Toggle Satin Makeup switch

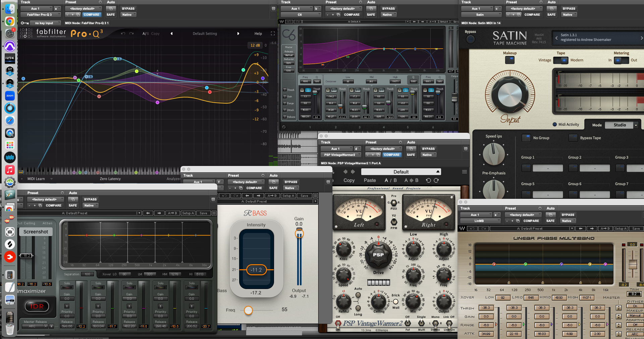[509, 60]
